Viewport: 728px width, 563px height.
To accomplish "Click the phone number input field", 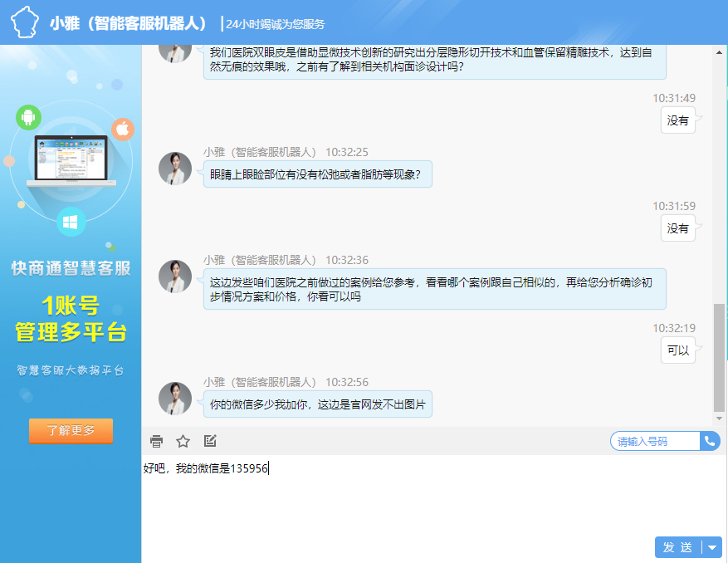I will click(655, 441).
